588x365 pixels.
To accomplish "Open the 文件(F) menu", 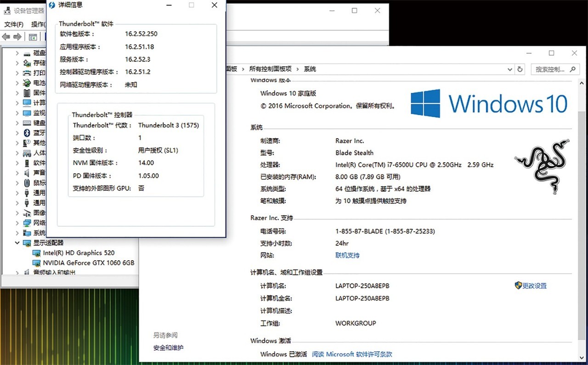I will click(x=13, y=24).
